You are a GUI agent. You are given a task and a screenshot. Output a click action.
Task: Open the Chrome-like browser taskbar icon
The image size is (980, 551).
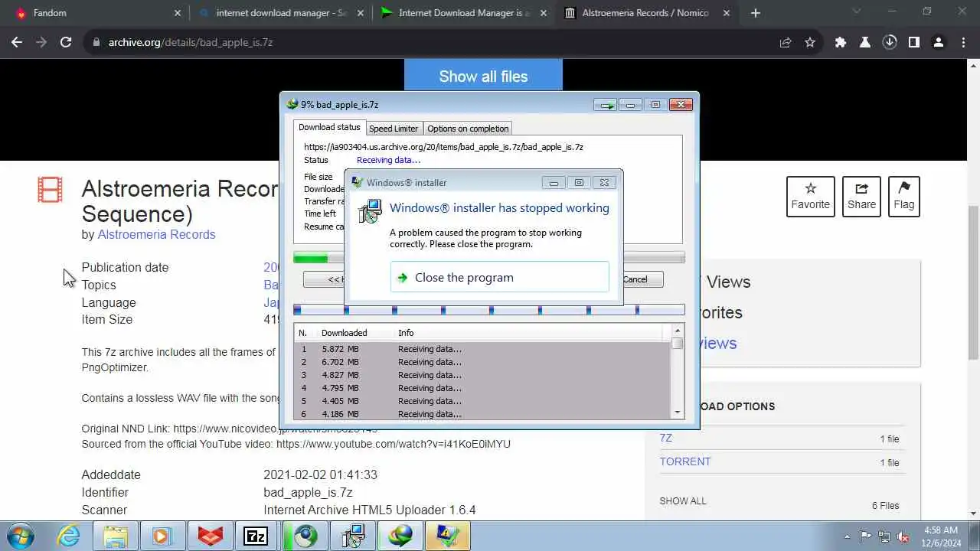305,536
